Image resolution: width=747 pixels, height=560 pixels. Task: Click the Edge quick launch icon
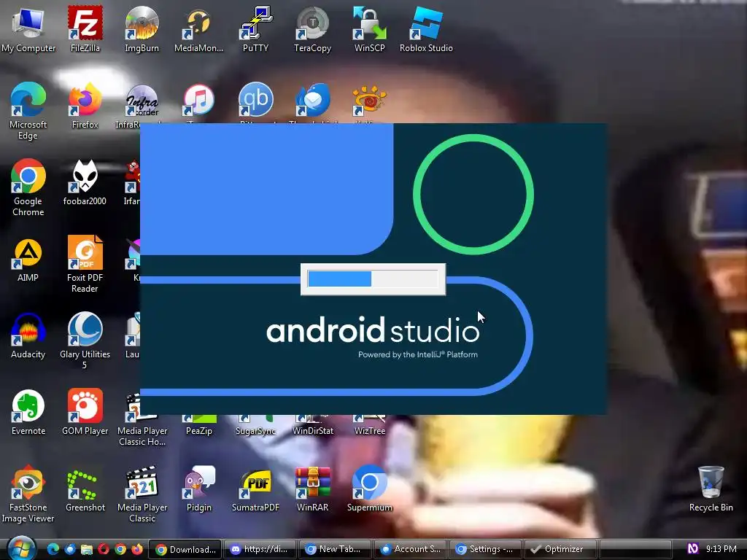53,549
